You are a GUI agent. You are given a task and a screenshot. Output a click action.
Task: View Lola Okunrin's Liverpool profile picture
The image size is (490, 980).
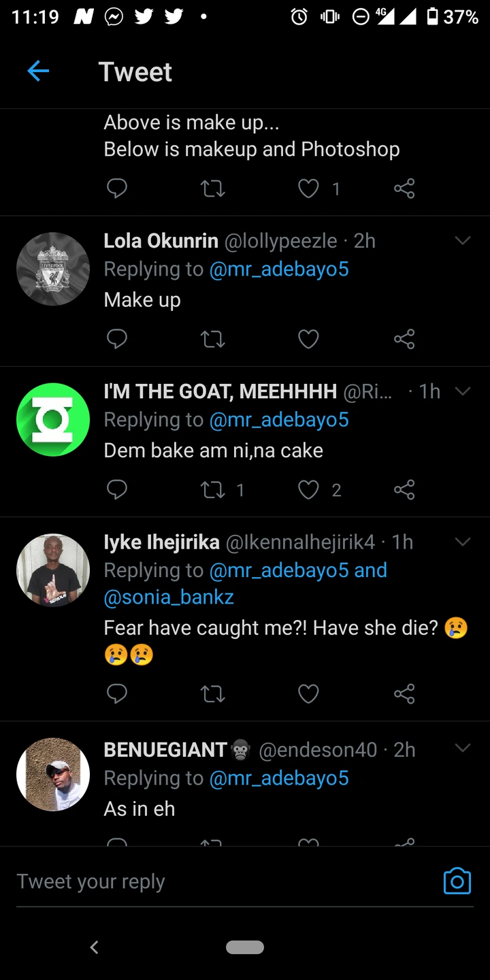(x=53, y=269)
